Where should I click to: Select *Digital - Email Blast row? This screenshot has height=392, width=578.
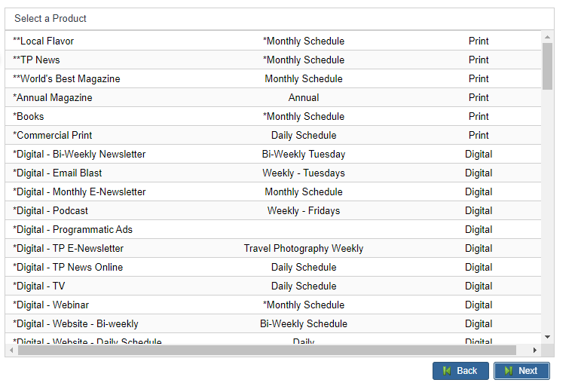(x=273, y=173)
